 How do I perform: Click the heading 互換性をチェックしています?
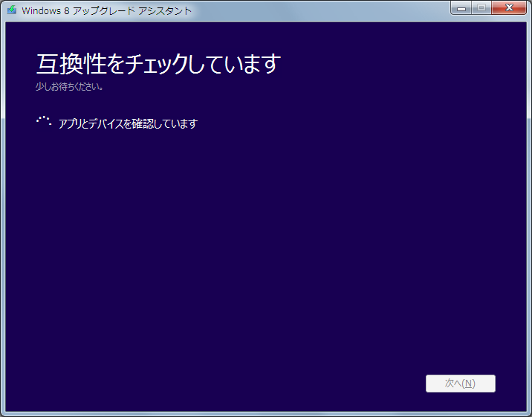[x=158, y=64]
